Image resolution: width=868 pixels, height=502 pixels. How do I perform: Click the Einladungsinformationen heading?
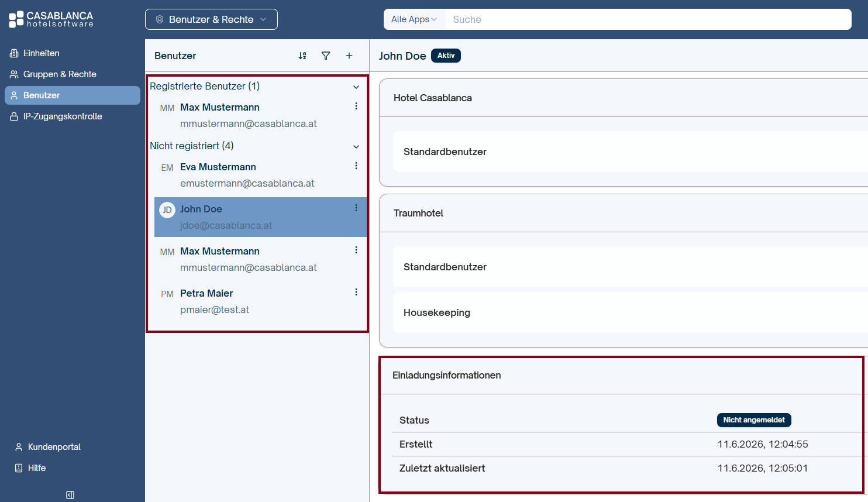pos(447,375)
